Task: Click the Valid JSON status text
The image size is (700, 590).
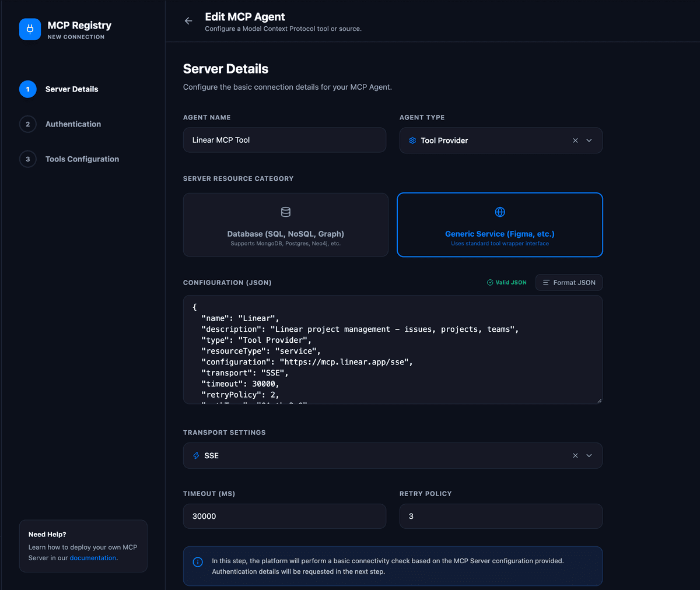Action: [511, 283]
